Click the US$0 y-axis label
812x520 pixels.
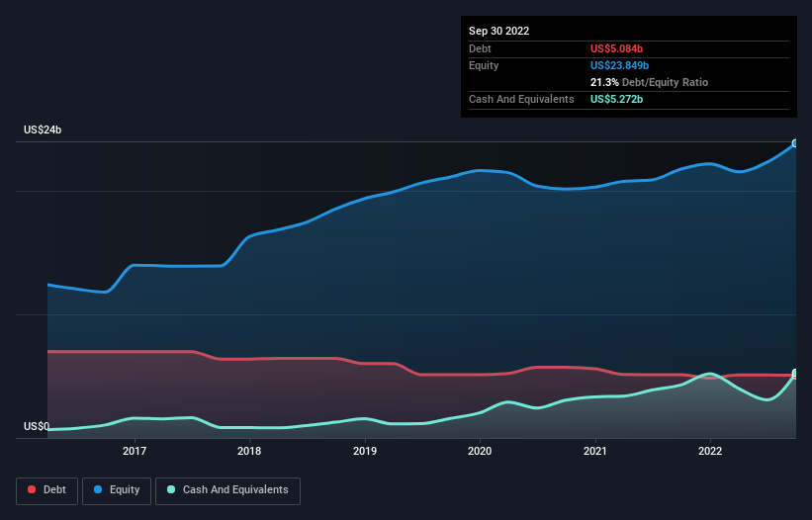(x=37, y=426)
